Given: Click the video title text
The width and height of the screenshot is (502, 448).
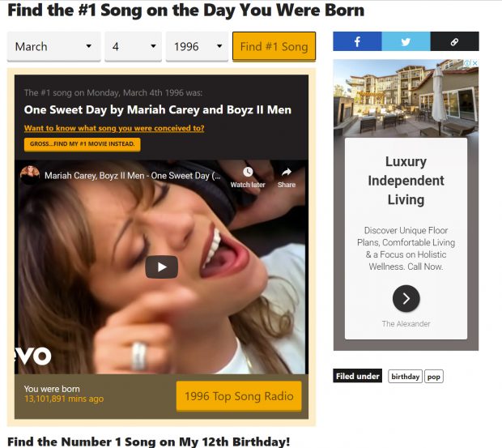Looking at the screenshot, I should point(132,176).
